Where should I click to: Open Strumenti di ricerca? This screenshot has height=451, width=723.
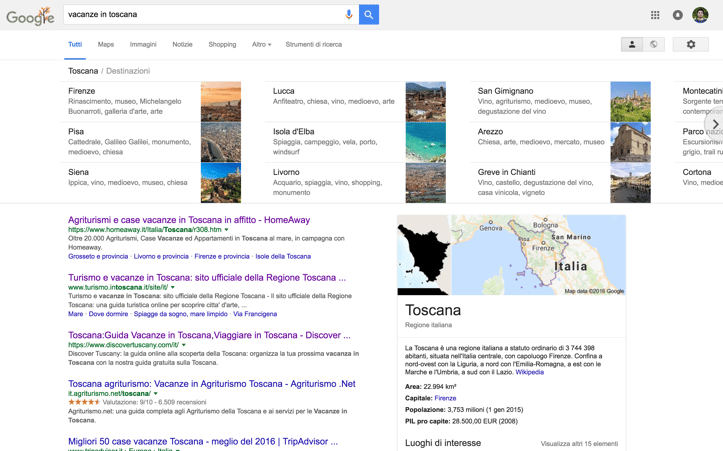(314, 44)
